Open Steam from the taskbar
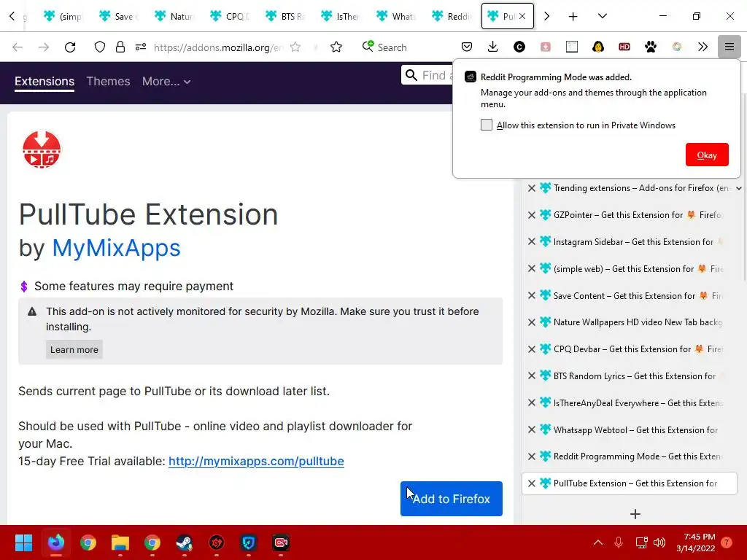Viewport: 747px width, 560px height. coord(185,542)
